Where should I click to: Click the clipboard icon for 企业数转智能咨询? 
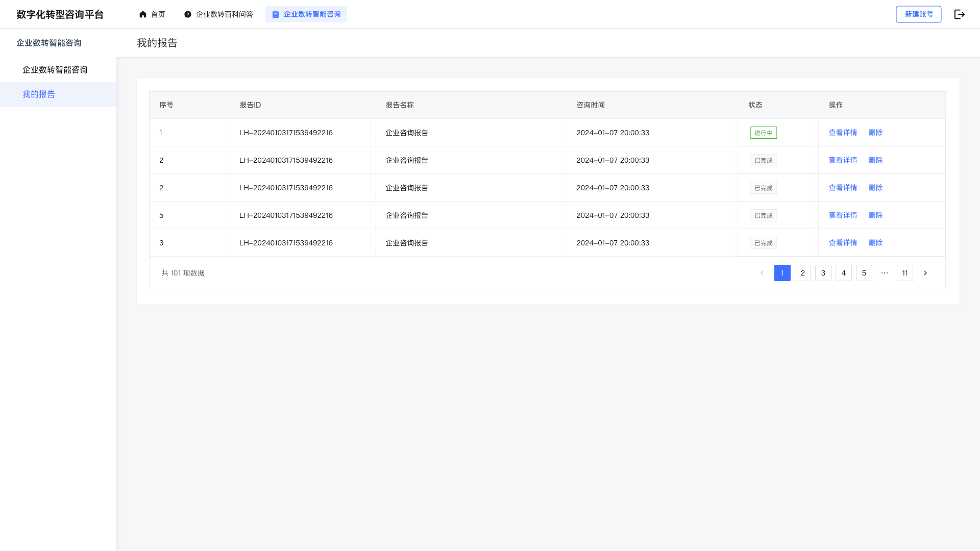[x=276, y=14]
